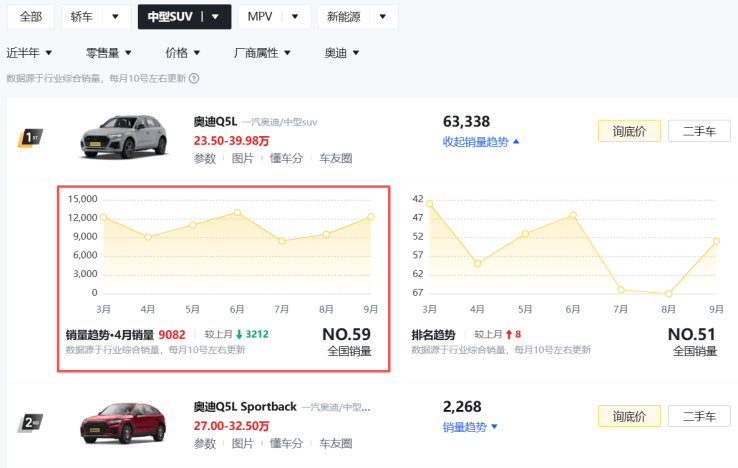738x468 pixels.
Task: Click the 9082 April sales figure
Action: tap(172, 335)
